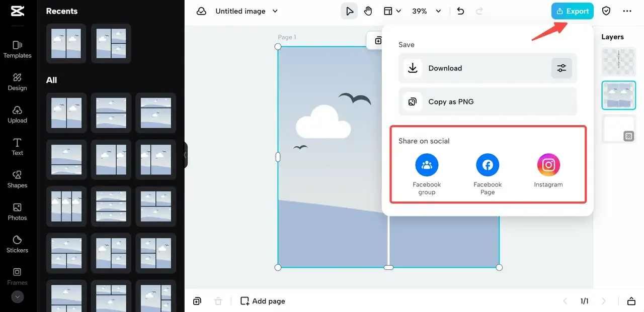This screenshot has width=644, height=312.
Task: Click the Export button
Action: click(573, 11)
